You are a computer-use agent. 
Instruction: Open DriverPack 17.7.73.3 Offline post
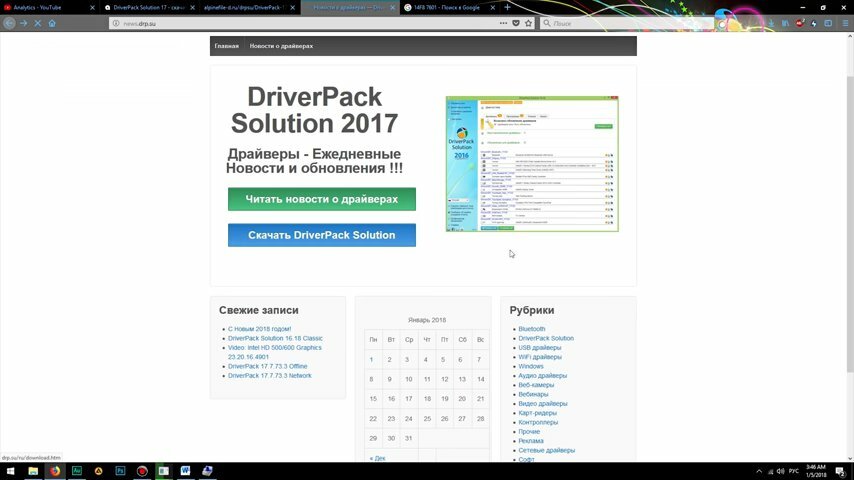[267, 366]
